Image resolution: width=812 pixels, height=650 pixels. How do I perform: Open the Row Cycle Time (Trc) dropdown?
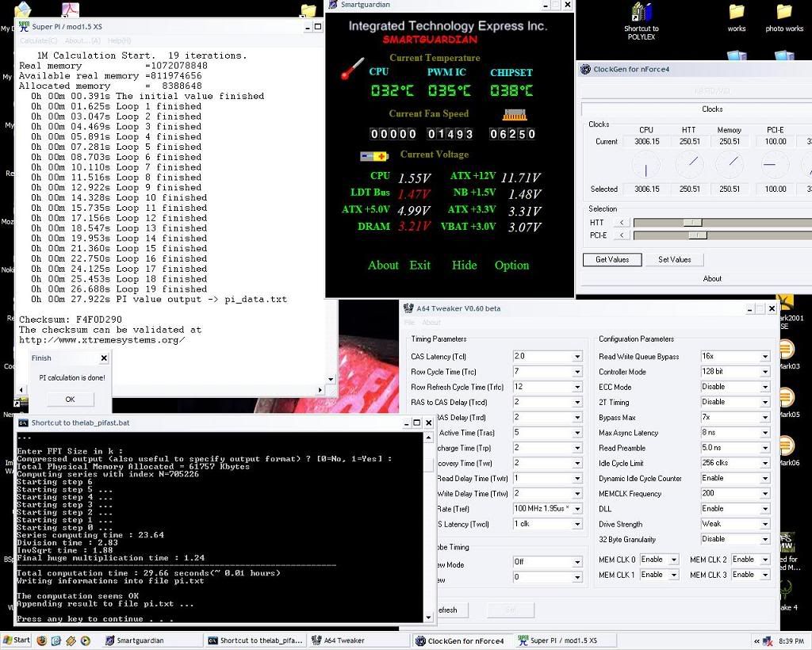click(577, 372)
